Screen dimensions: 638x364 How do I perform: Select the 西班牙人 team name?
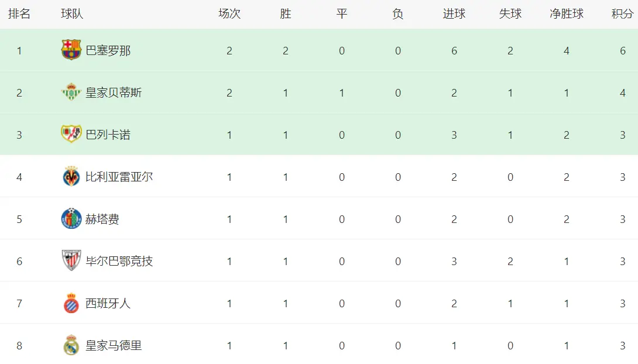(x=108, y=304)
